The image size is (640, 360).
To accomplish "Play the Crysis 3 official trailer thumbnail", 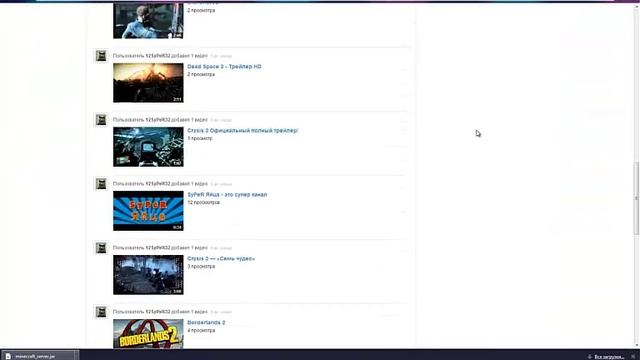I will 148,147.
